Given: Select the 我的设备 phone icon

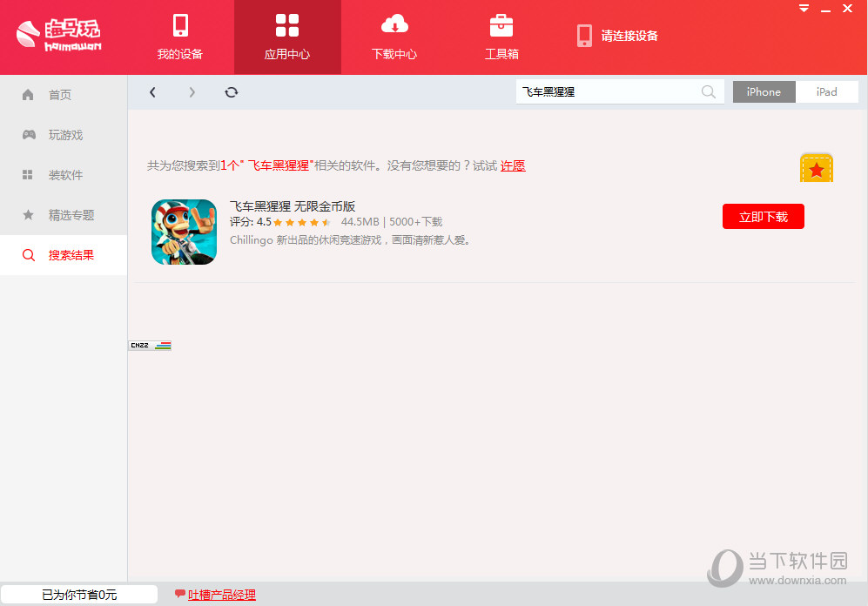Looking at the screenshot, I should click(181, 25).
